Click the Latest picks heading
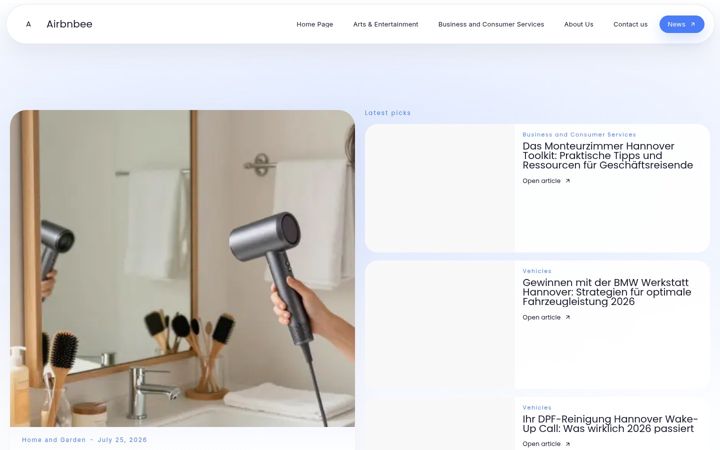720x450 pixels. 388,113
